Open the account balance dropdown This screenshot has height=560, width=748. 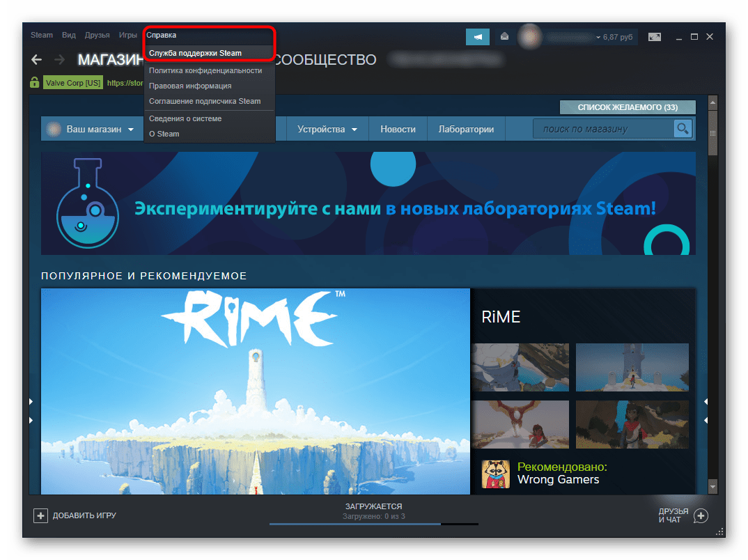point(598,36)
